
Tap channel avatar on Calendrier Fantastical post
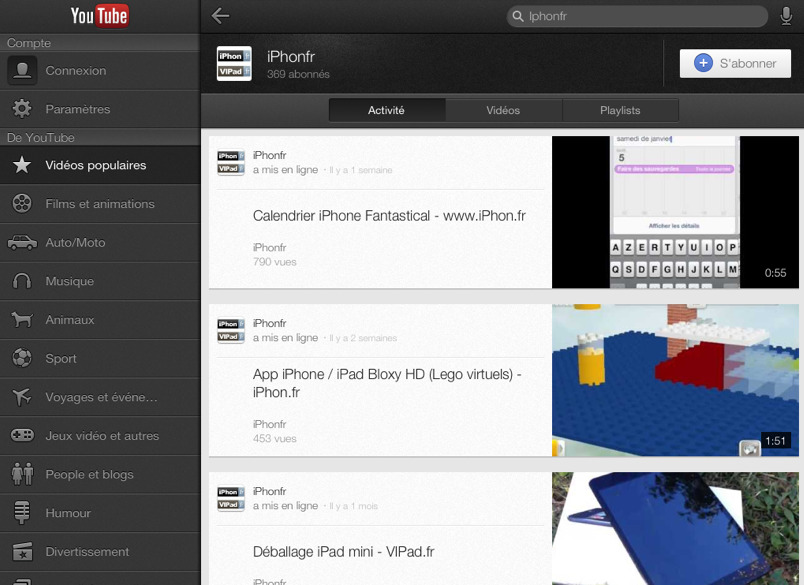(x=231, y=162)
